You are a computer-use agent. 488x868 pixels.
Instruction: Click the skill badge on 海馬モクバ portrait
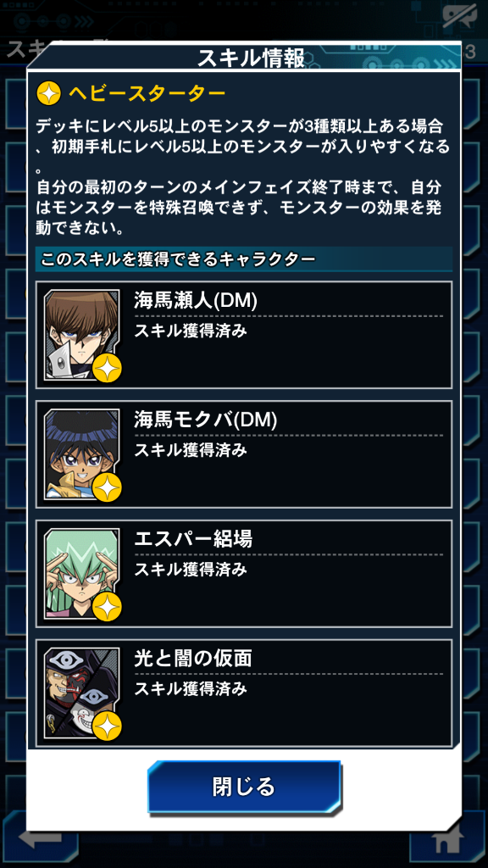tap(107, 487)
